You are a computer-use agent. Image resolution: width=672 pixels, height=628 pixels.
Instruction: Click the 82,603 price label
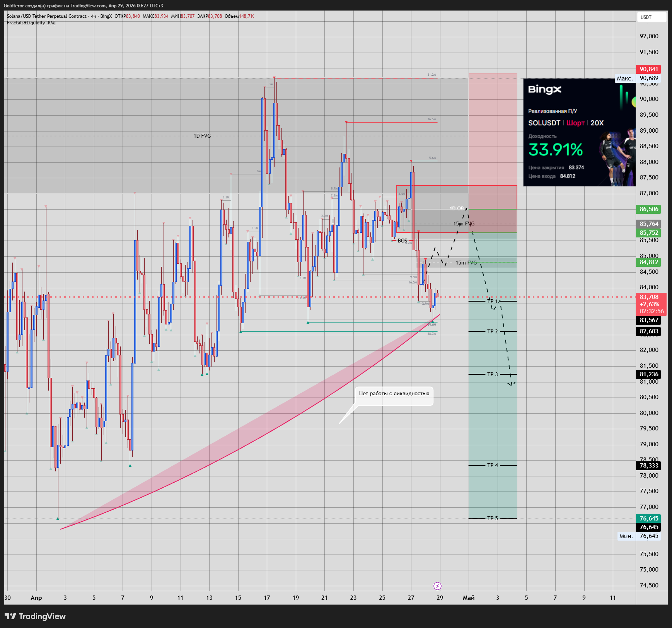[648, 331]
